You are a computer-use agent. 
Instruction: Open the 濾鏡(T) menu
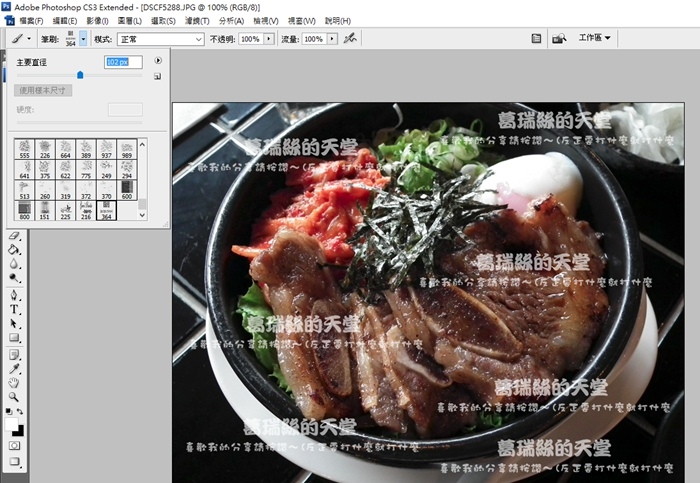pos(197,21)
